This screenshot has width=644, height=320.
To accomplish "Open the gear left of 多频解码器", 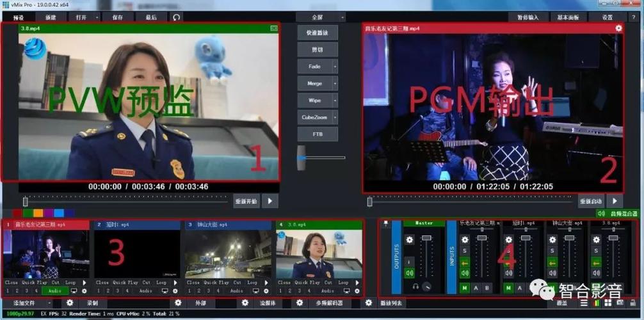I will click(300, 303).
